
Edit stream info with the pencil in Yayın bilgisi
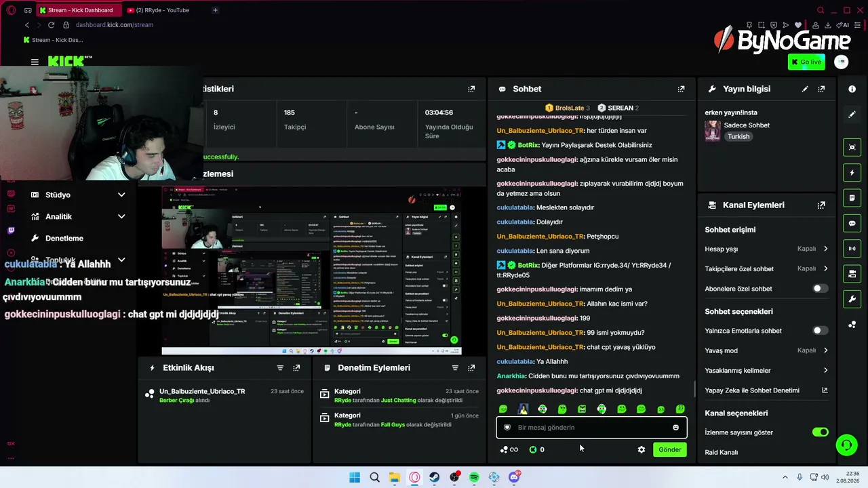pos(805,89)
